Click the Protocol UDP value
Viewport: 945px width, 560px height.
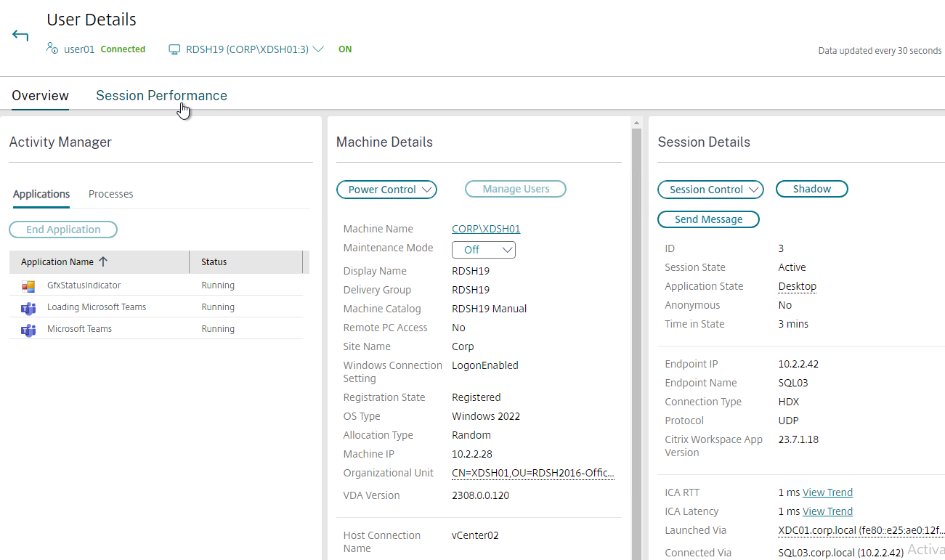pyautogui.click(x=789, y=421)
